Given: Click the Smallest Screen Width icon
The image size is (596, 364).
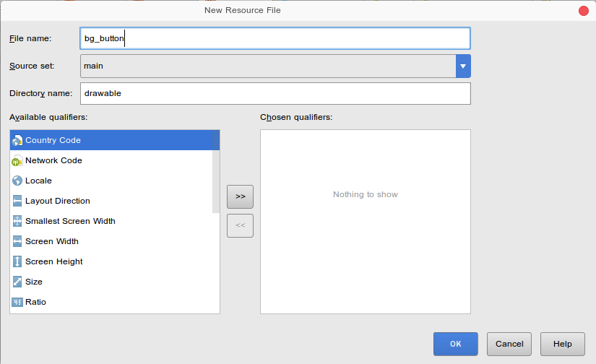Looking at the screenshot, I should [x=17, y=221].
